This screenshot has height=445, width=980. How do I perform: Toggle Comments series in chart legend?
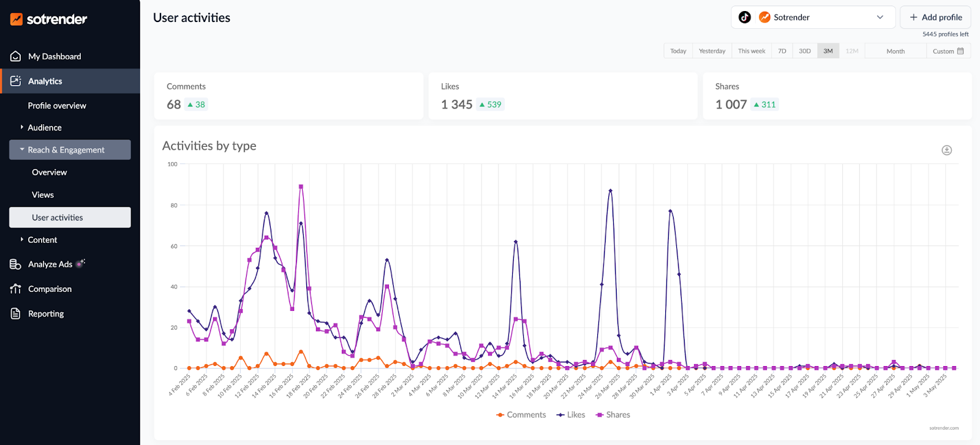tap(521, 415)
